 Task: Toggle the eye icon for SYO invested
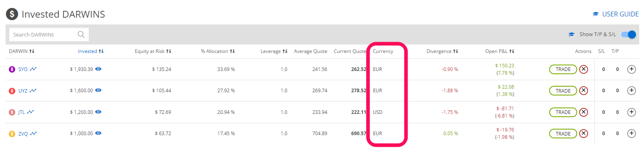(98, 69)
